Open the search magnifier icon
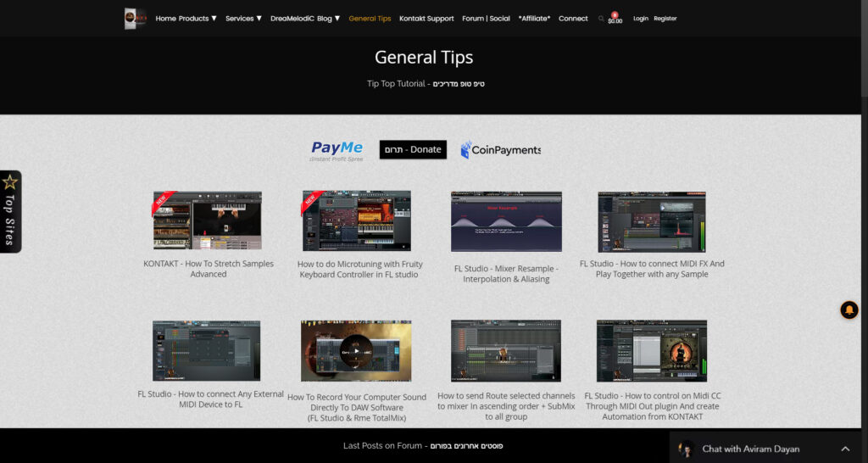 601,19
